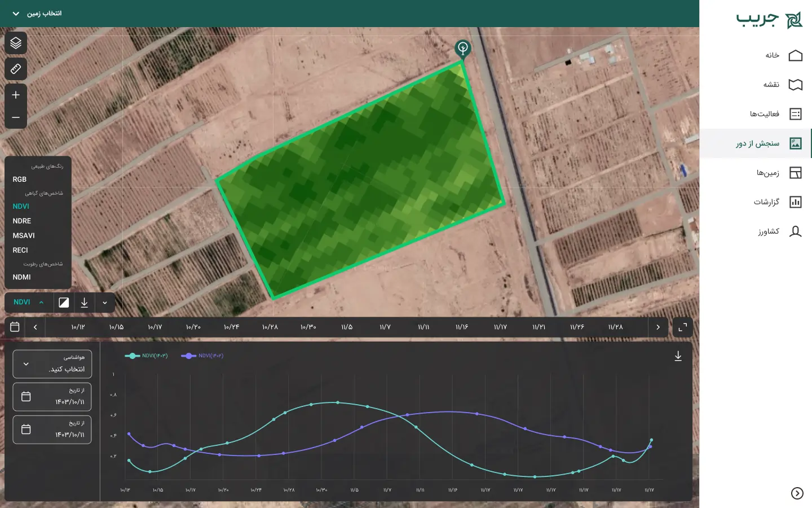The image size is (812, 508).
Task: Collapse the NDVI index dropdown
Action: click(x=29, y=303)
